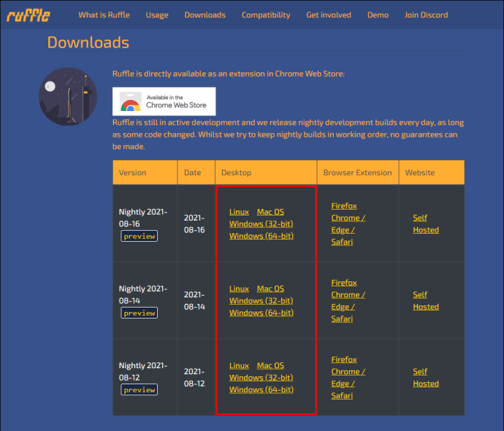Download Linux build for 2021-08-16 nightly
504x431 pixels.
(239, 212)
